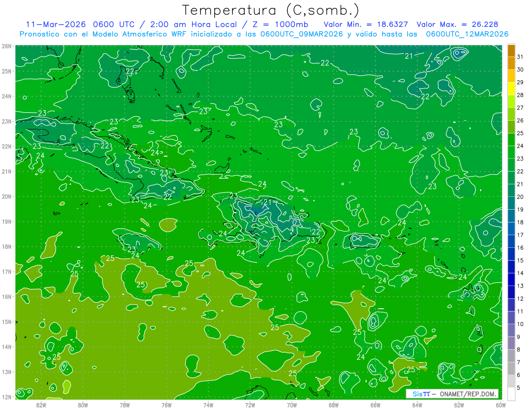This screenshot has width=532, height=411.
Task: Click the '19N' latitude axis label
Action: (7, 222)
